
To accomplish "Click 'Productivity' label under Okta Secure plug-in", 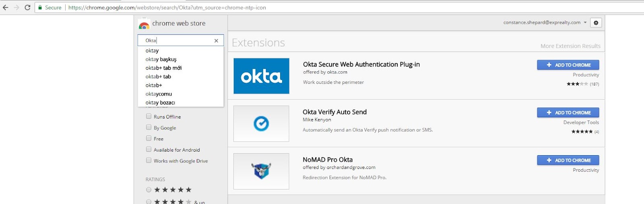I will (x=586, y=75).
